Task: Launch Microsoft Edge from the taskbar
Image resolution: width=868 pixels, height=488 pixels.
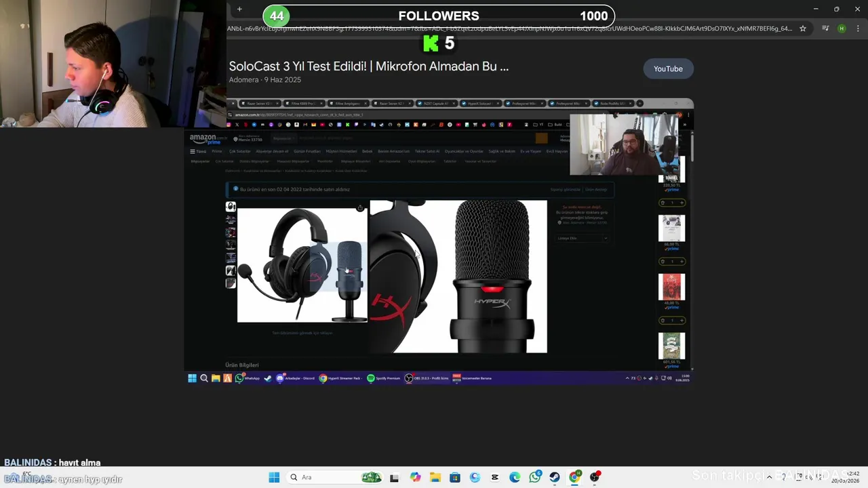Action: [x=515, y=477]
